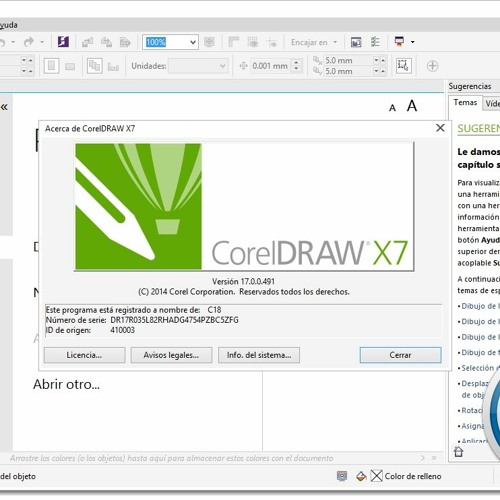Click the 0.001 mm nudge field

coord(270,66)
